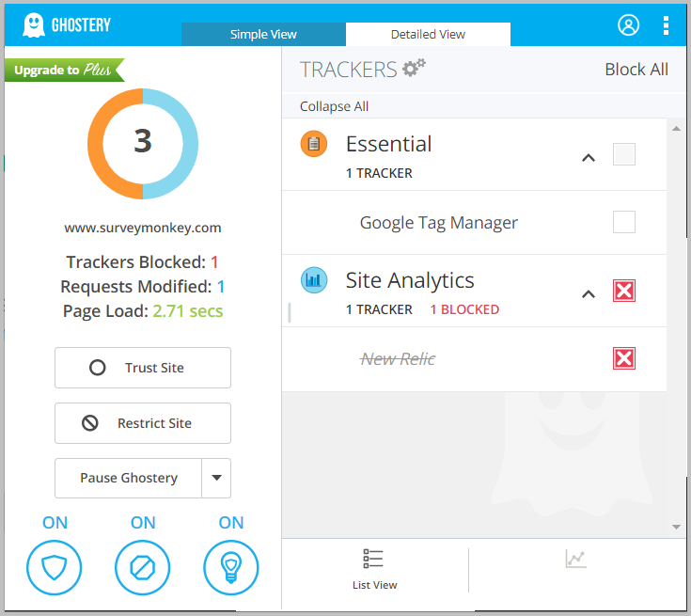This screenshot has height=616, width=691.
Task: Click the Site Analytics bar chart icon
Action: [314, 280]
